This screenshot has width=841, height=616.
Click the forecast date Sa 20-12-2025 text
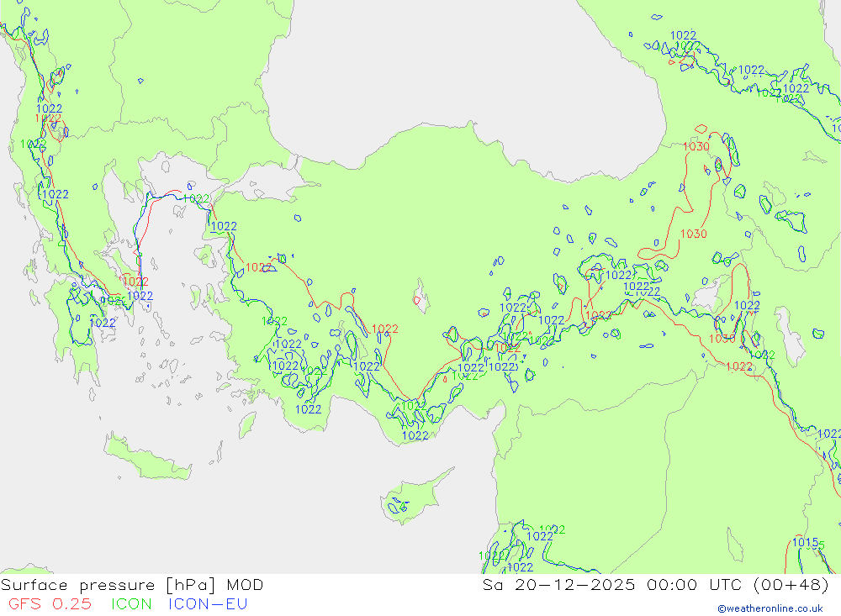559,585
